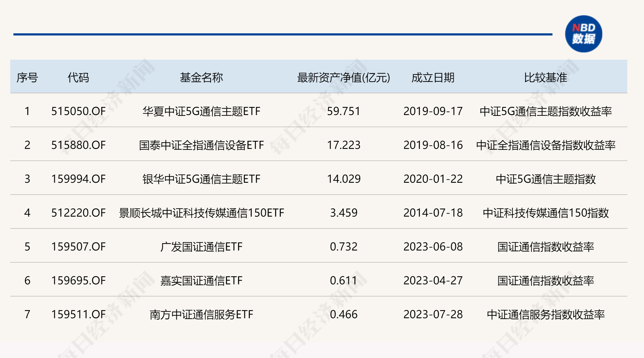Click the 成立日期 column header
Image resolution: width=644 pixels, height=358 pixels.
coord(433,78)
